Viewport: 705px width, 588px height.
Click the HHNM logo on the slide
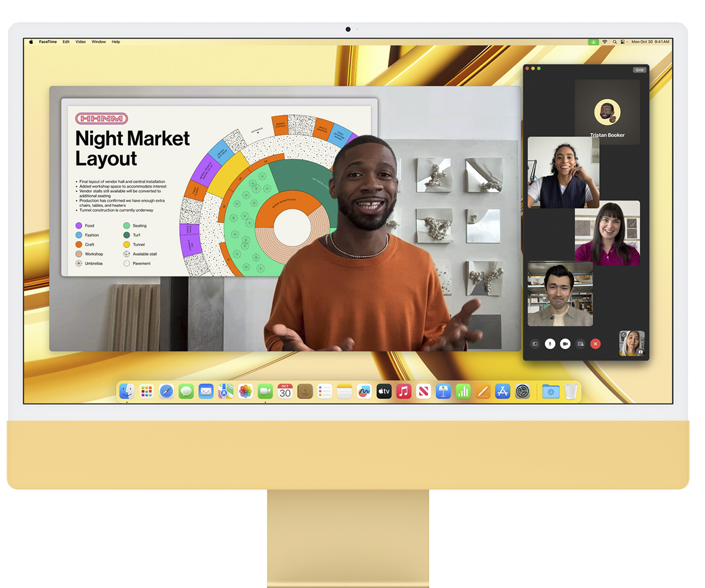pyautogui.click(x=102, y=119)
